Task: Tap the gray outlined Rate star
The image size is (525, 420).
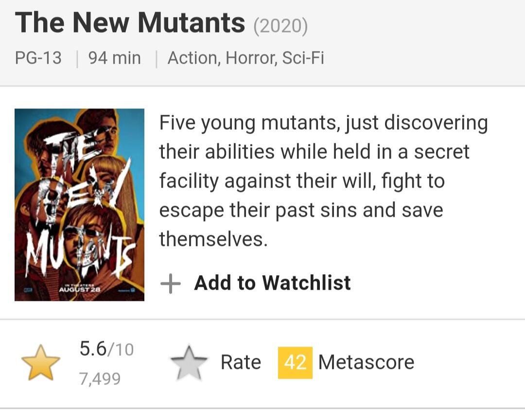Action: [x=189, y=363]
